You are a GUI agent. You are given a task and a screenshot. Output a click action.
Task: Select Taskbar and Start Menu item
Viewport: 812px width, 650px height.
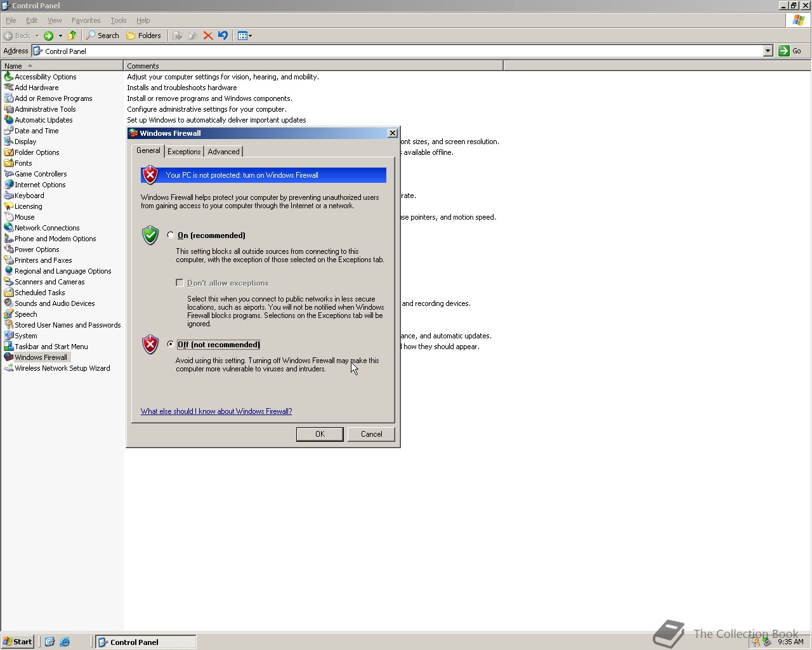(x=46, y=347)
